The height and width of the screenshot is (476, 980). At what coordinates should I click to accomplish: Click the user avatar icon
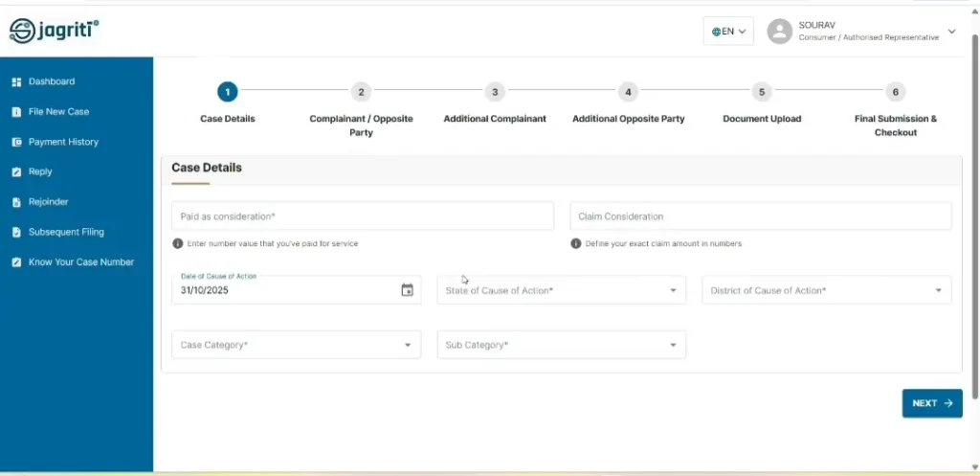tap(779, 32)
